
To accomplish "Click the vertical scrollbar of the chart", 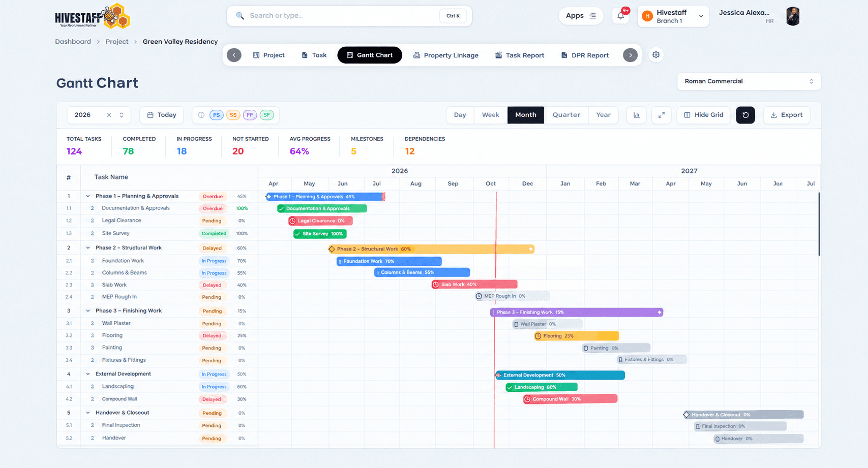I will [819, 224].
